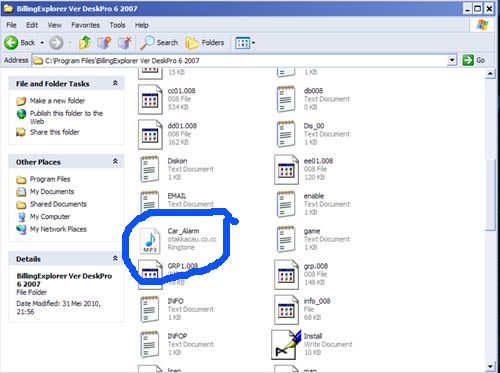The width and height of the screenshot is (500, 373).
Task: Open the Forward button history dropdown
Action: point(70,43)
